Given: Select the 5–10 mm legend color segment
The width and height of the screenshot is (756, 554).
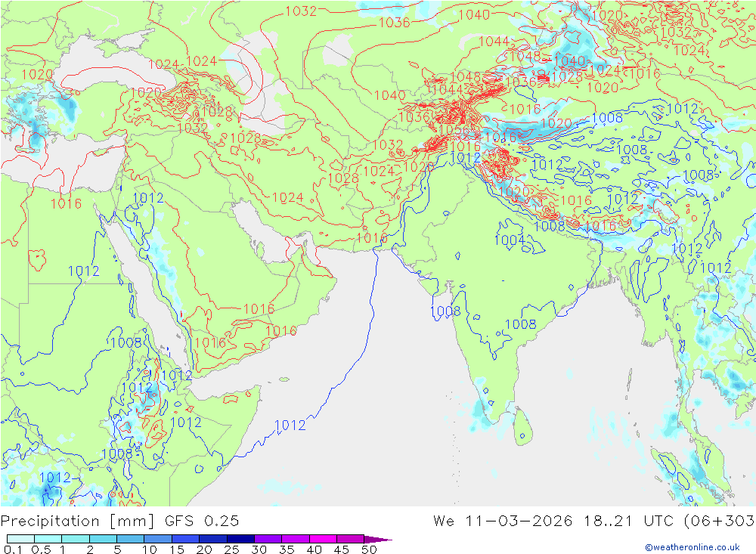Looking at the screenshot, I should click(131, 539).
